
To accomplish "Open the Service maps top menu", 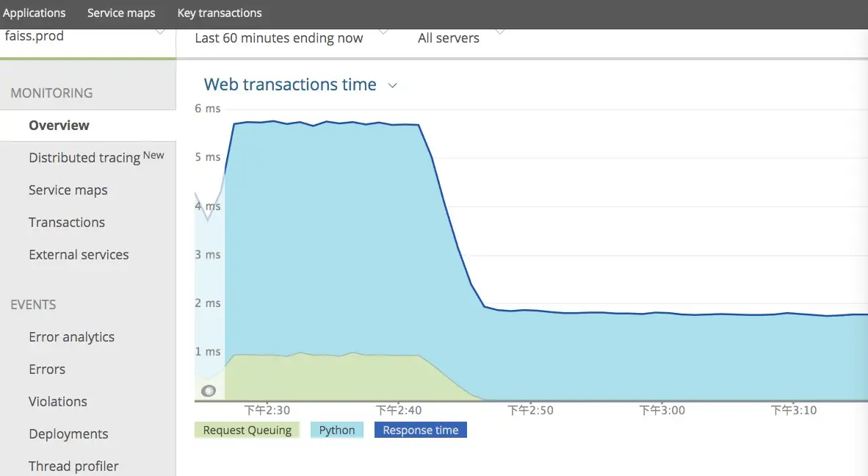I will (x=121, y=12).
